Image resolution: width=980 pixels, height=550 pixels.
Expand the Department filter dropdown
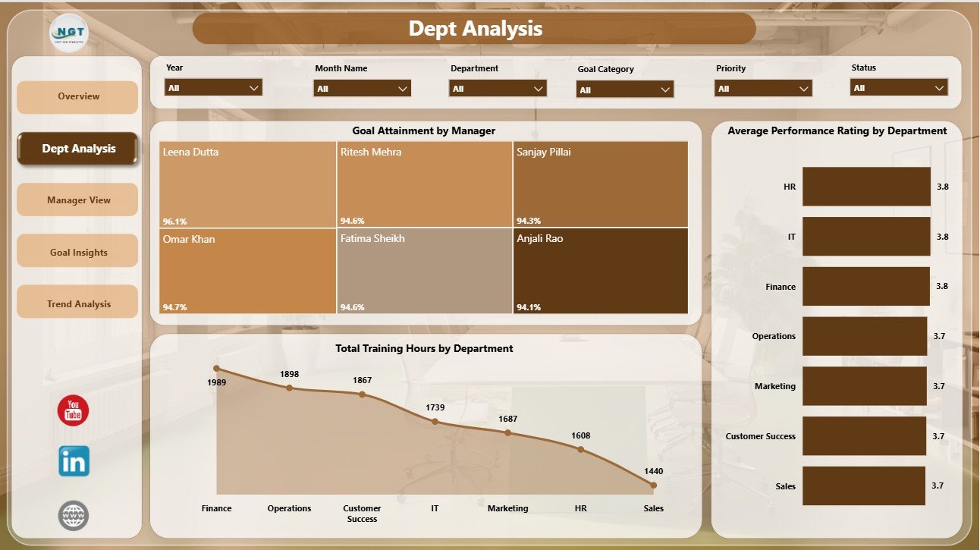click(x=498, y=88)
